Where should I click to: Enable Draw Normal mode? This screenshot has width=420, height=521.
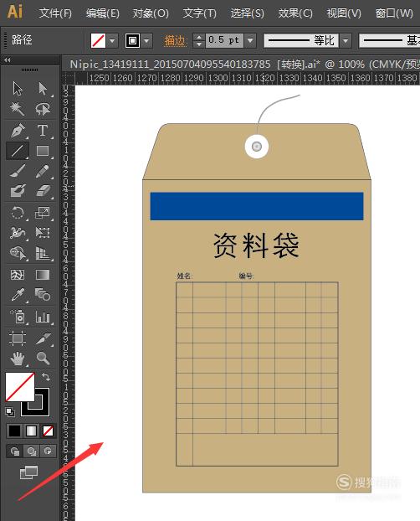point(14,451)
